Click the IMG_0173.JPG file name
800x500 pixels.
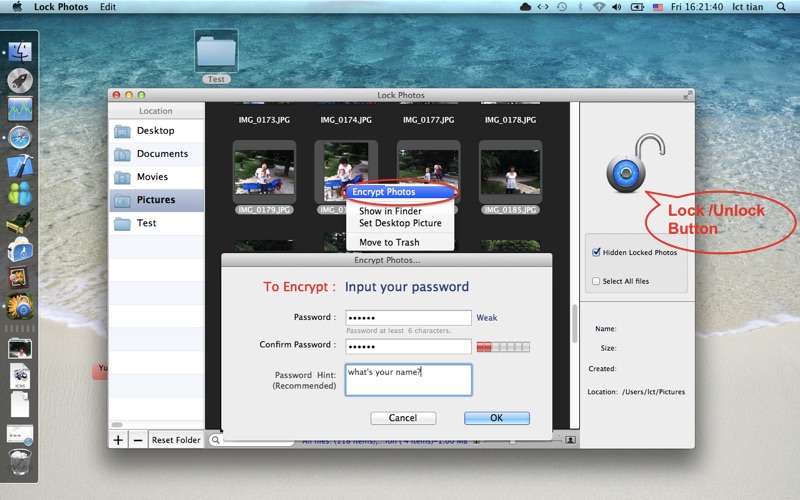pyautogui.click(x=264, y=120)
